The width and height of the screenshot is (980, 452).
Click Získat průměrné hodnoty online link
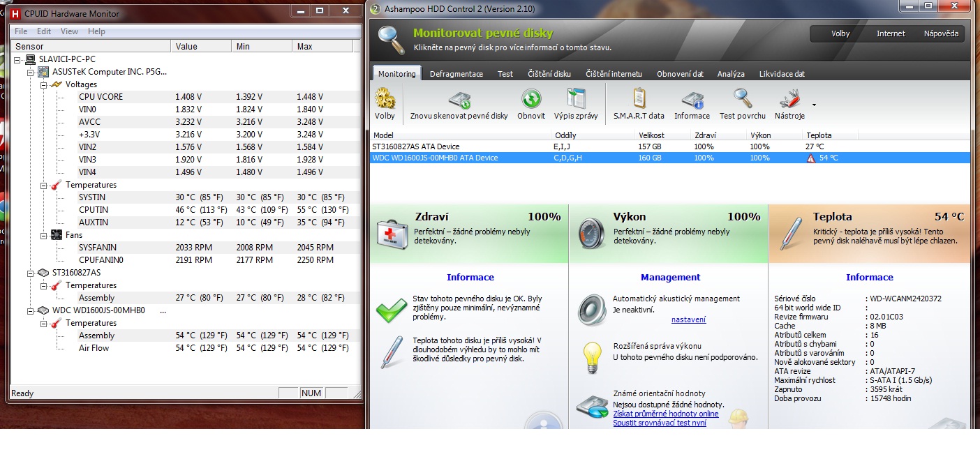click(x=665, y=414)
